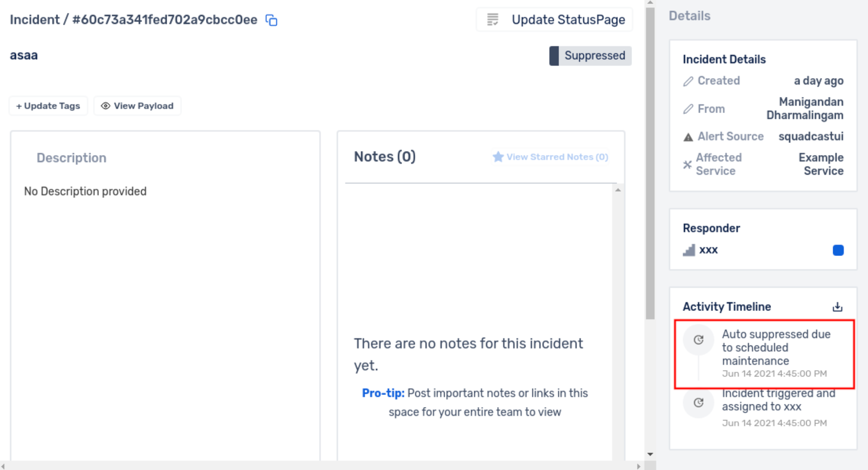Click the blue responder color square
Image resolution: width=868 pixels, height=470 pixels.
pyautogui.click(x=838, y=250)
